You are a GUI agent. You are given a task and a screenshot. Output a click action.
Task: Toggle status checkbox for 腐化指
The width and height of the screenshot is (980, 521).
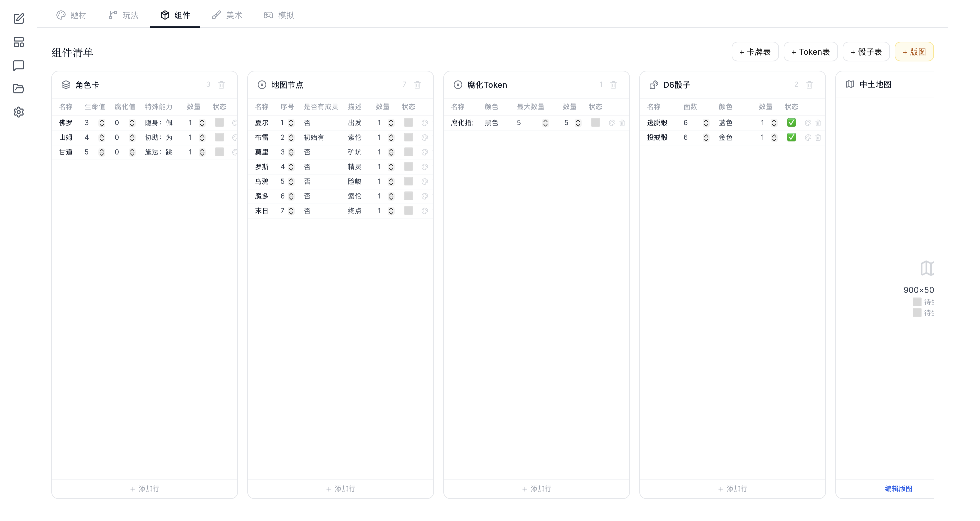595,122
